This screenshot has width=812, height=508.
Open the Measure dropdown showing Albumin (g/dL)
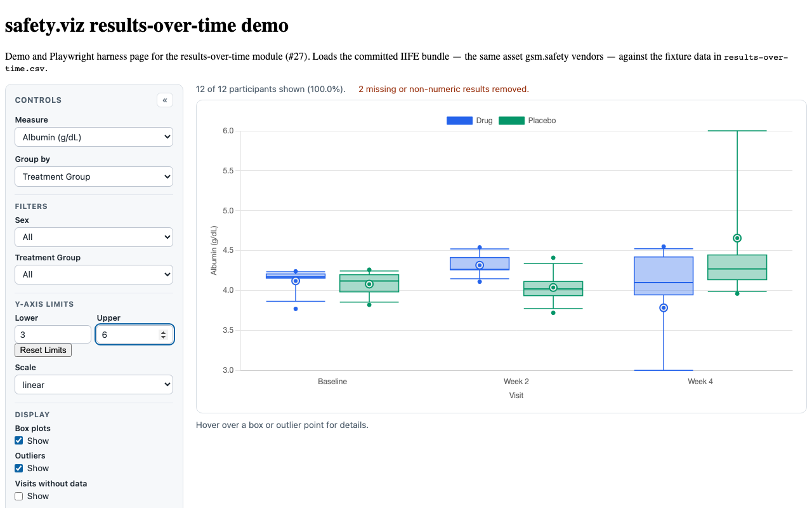point(94,137)
